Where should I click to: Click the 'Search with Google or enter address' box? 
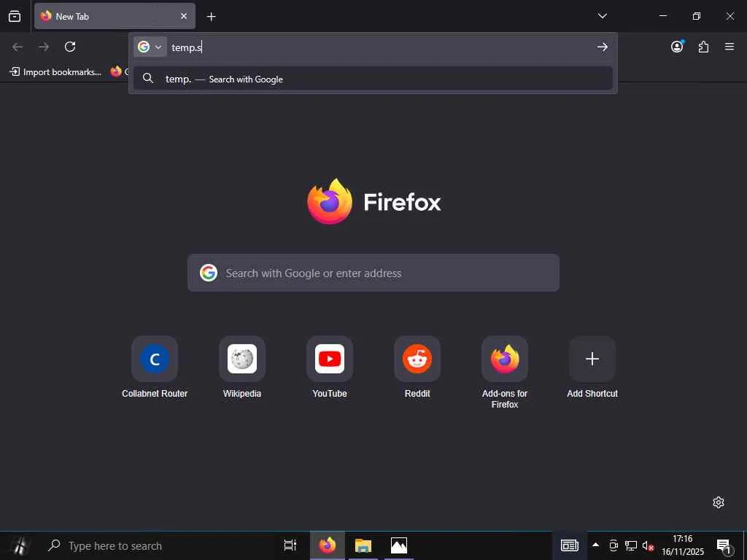(x=373, y=273)
